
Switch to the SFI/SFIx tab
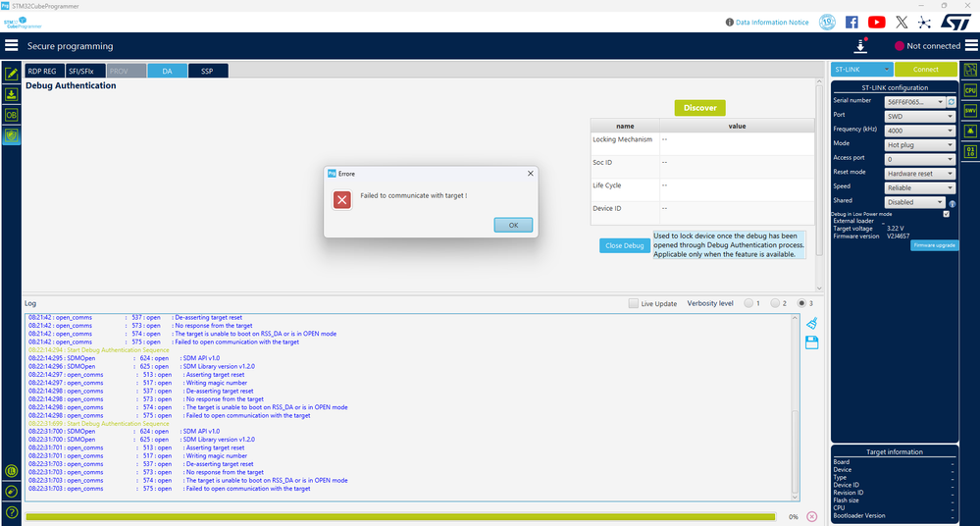[85, 71]
